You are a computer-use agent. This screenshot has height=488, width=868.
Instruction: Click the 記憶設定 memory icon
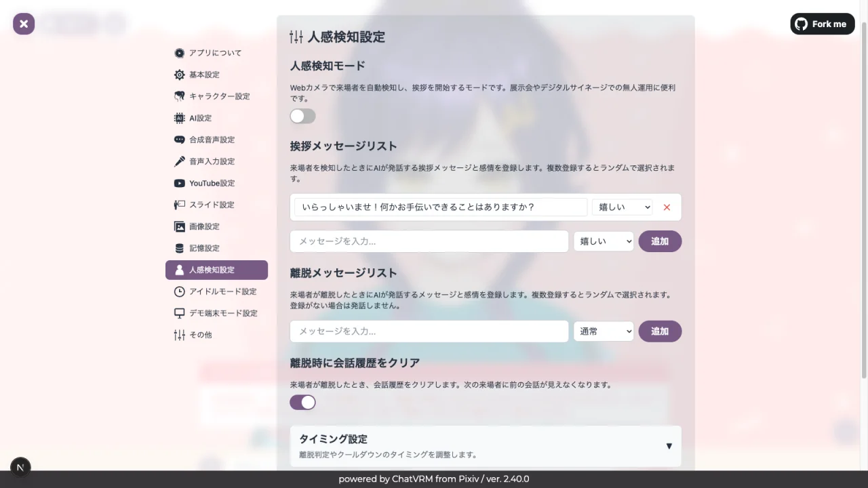coord(179,248)
